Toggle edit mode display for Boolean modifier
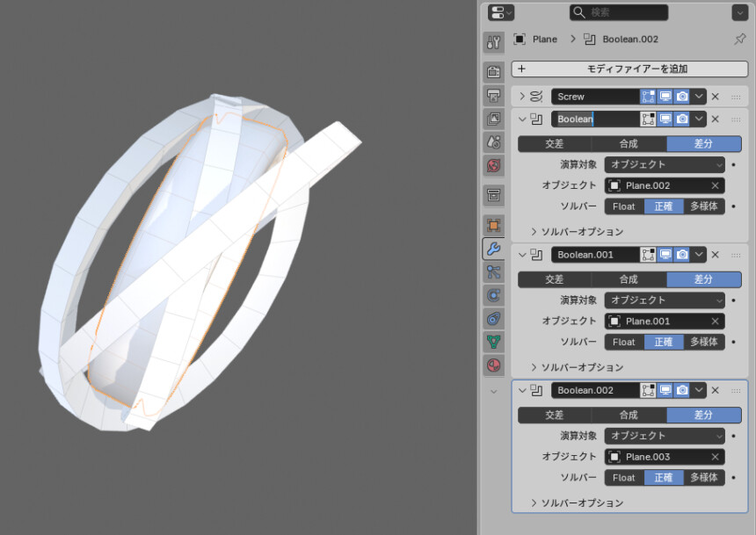 click(648, 119)
